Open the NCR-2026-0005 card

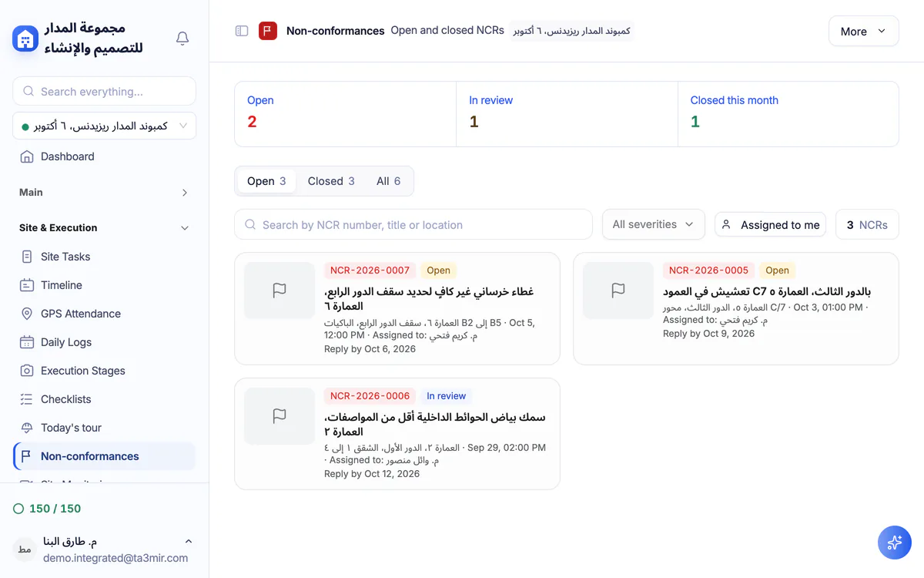pyautogui.click(x=736, y=308)
